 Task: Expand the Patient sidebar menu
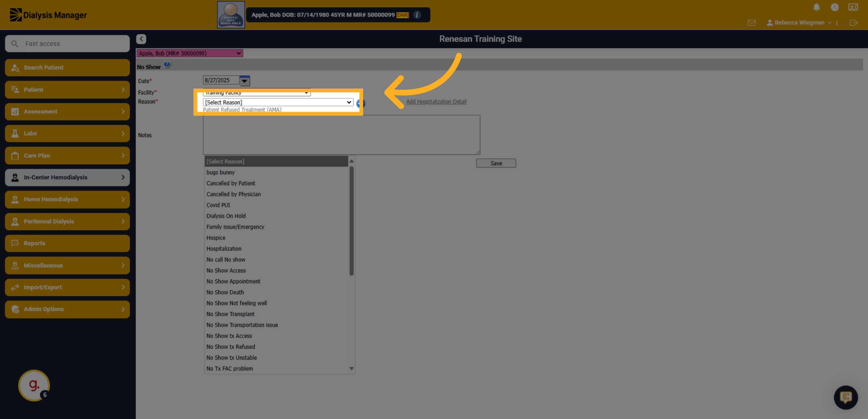(x=67, y=90)
